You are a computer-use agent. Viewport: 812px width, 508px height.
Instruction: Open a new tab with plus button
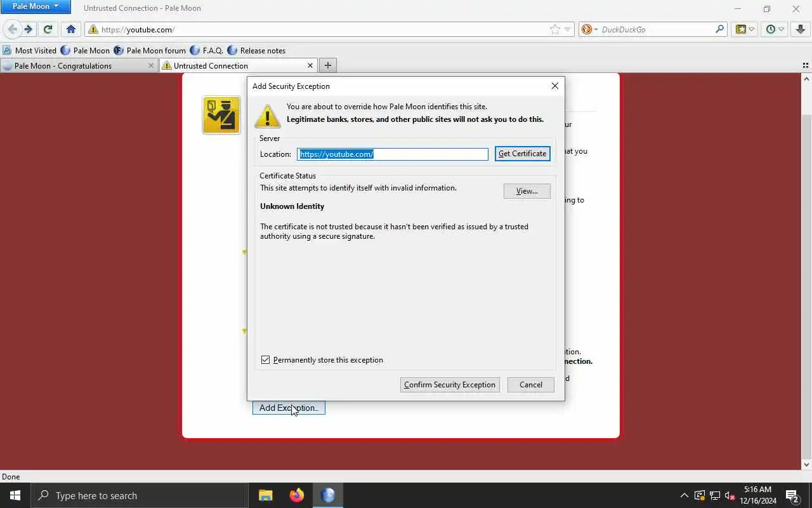click(328, 65)
